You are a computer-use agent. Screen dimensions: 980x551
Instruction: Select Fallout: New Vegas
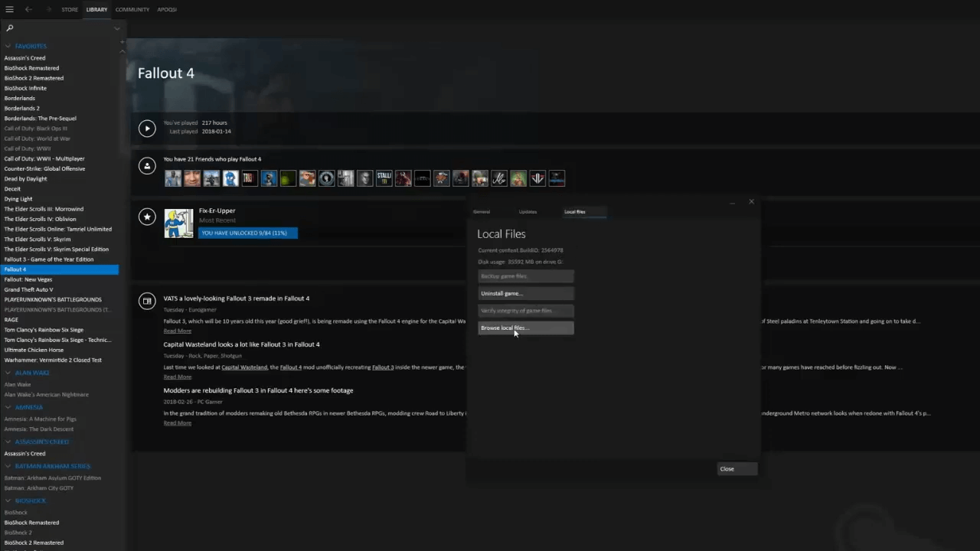pyautogui.click(x=28, y=279)
